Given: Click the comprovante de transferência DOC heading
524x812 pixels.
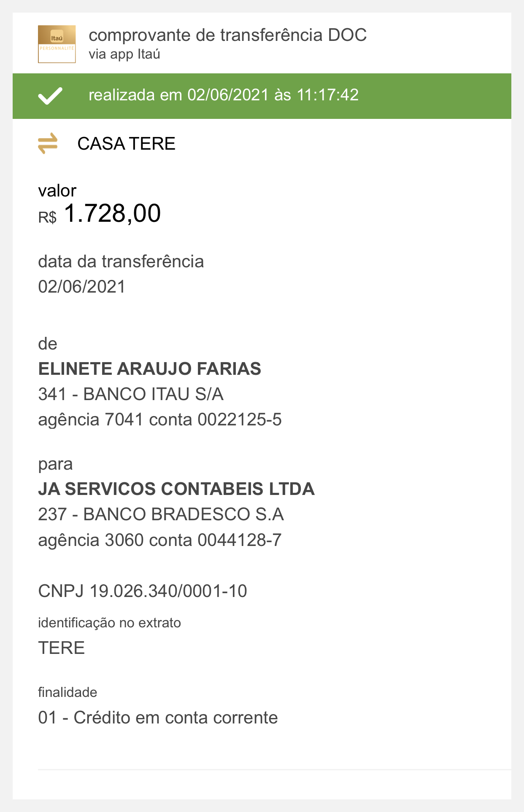Looking at the screenshot, I should click(x=228, y=35).
